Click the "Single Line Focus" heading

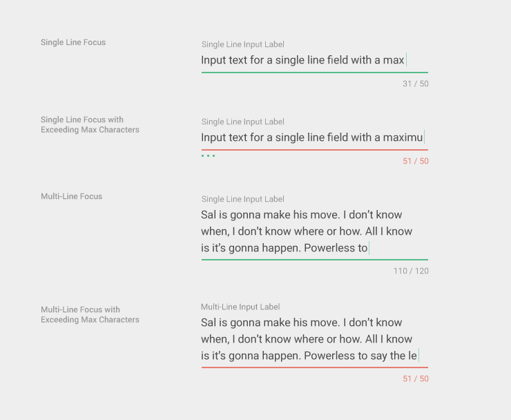click(x=73, y=42)
